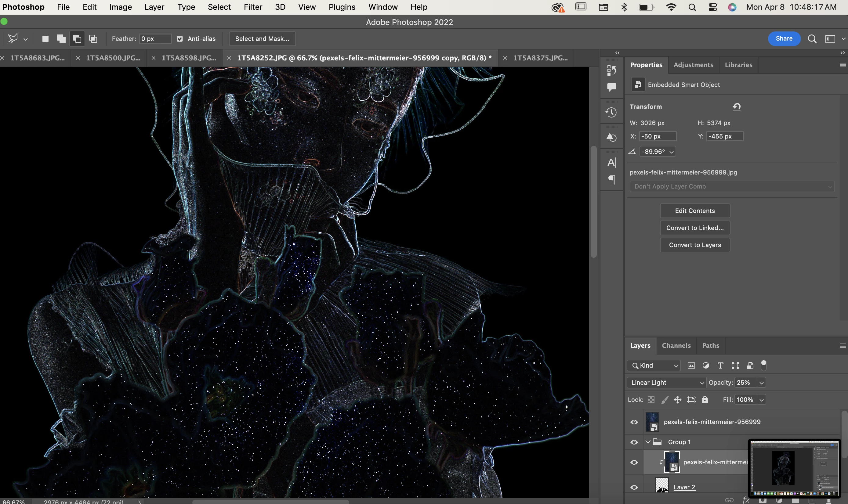Collapse the Group 1 folder chevron
This screenshot has height=504, width=848.
pos(648,442)
